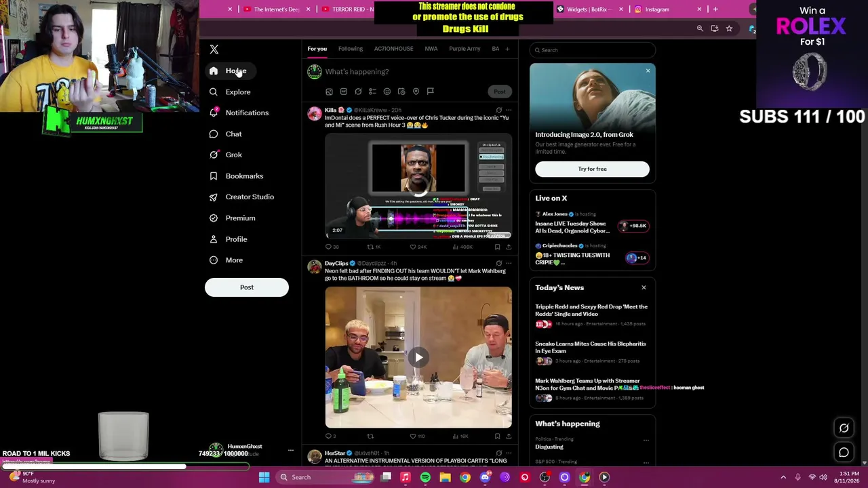Click the X search field
Image resolution: width=868 pixels, height=488 pixels.
[x=593, y=50]
